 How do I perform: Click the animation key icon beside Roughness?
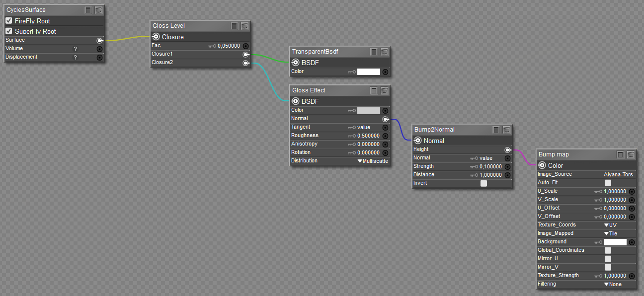tap(352, 136)
